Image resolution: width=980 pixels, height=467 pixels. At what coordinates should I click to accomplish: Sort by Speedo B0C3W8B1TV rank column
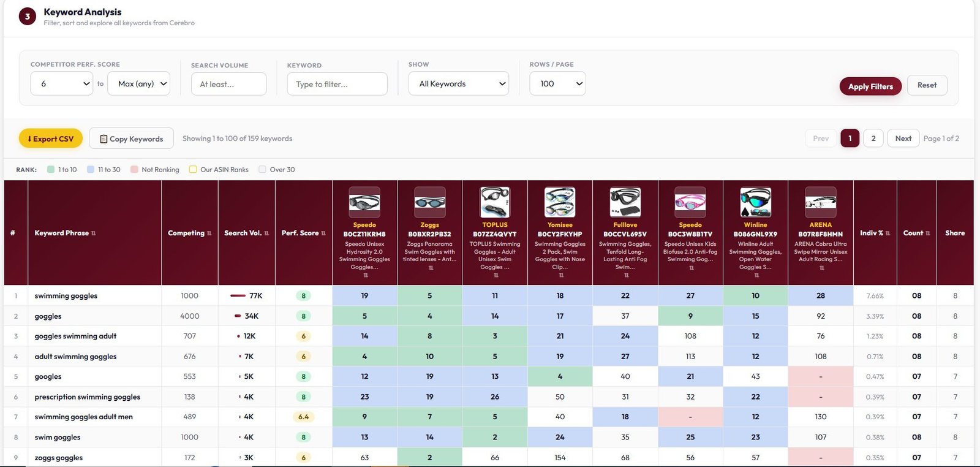[692, 268]
